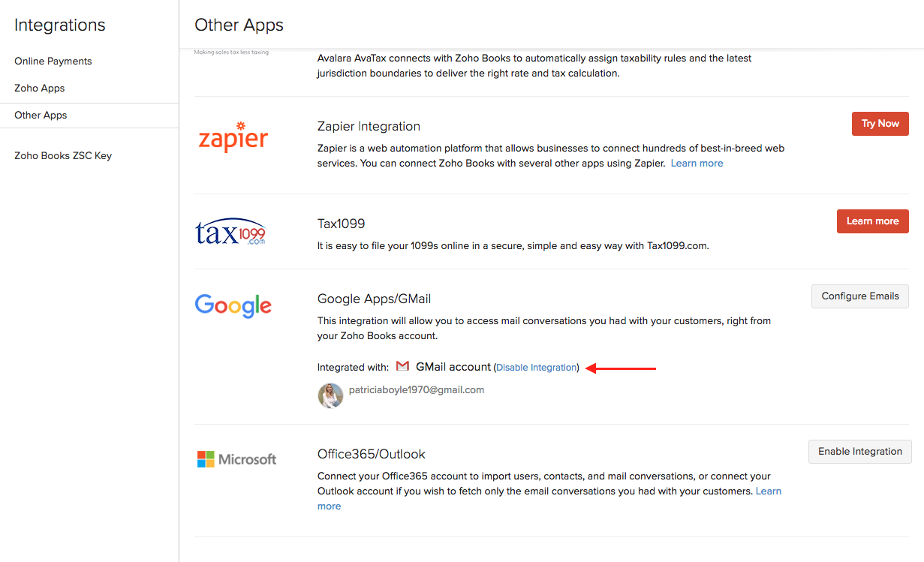Open Zapier's Learn more link
The image size is (924, 562).
pyautogui.click(x=697, y=163)
